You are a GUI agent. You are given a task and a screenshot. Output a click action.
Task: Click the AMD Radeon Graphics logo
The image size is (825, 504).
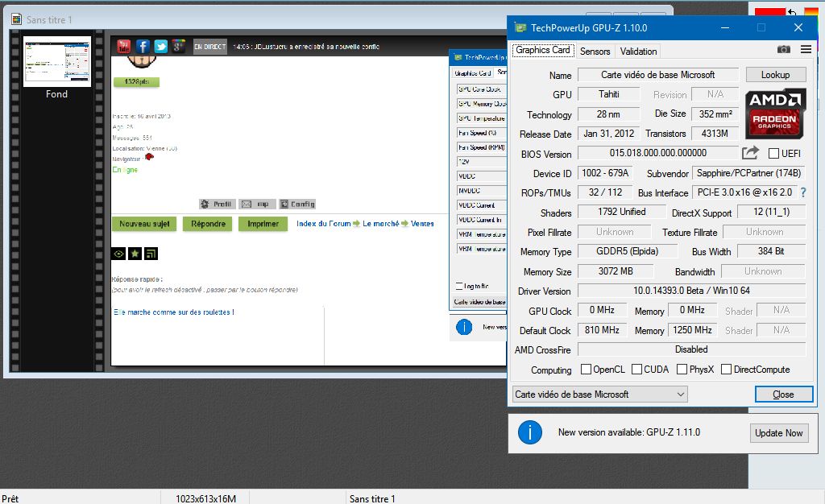(775, 114)
